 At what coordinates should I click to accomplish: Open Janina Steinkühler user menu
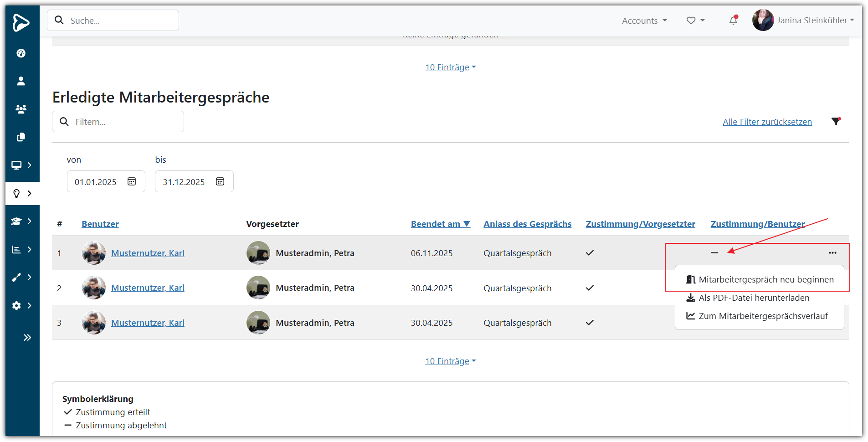pos(804,21)
